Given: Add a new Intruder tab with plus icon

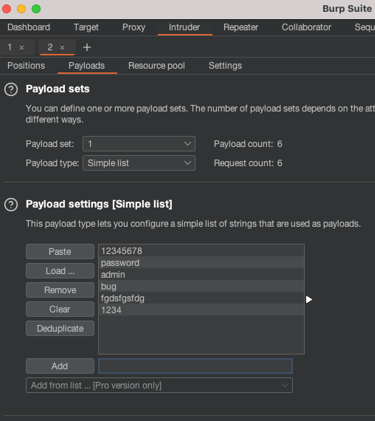Looking at the screenshot, I should (87, 47).
